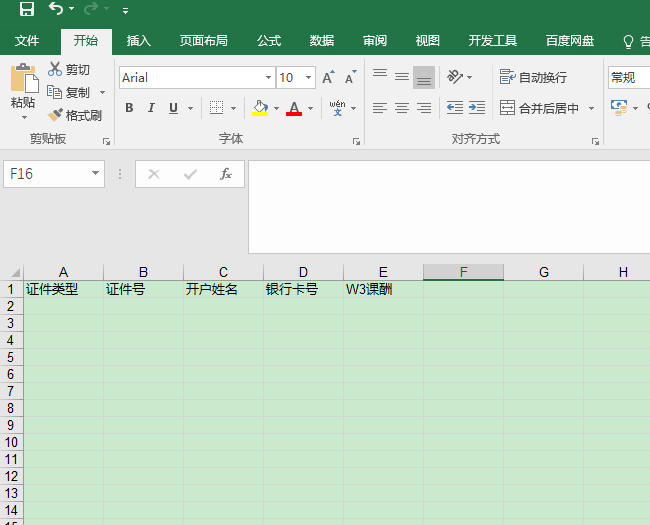Open the 常规 number format box
The height and width of the screenshot is (525, 650).
[629, 78]
